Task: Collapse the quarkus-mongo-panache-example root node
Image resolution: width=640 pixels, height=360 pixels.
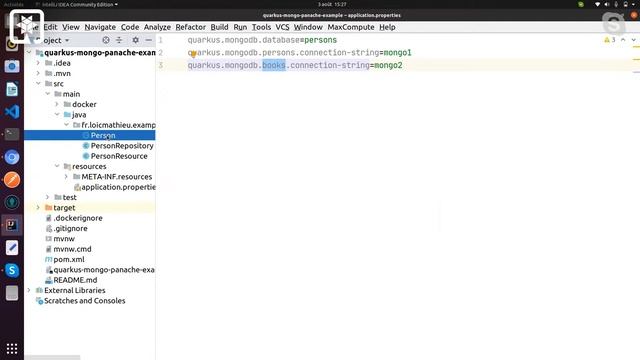Action: click(29, 53)
